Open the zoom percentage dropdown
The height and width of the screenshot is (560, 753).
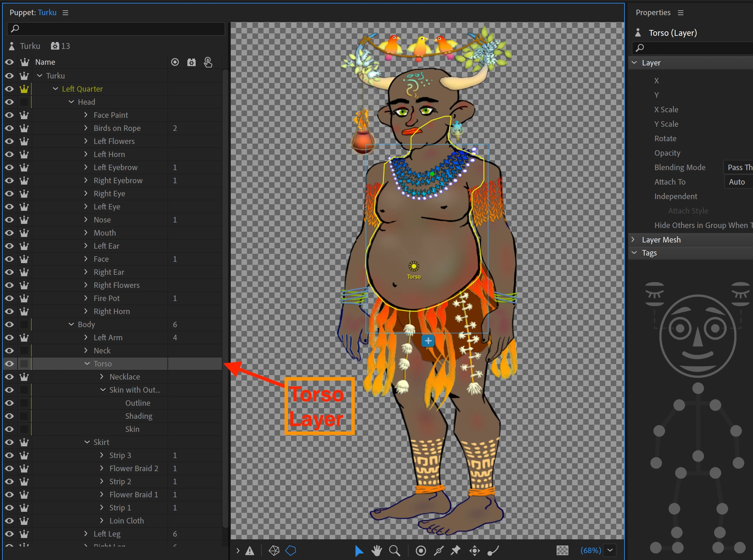click(x=610, y=550)
